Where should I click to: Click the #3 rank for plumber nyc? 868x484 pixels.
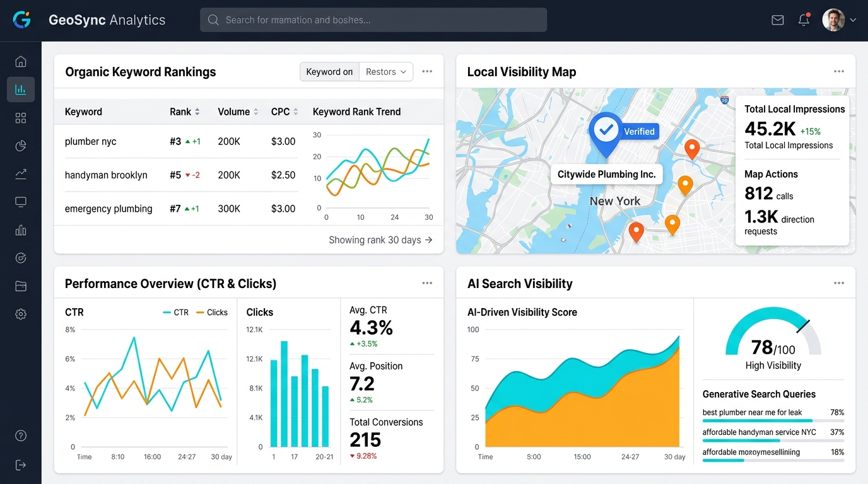point(175,141)
